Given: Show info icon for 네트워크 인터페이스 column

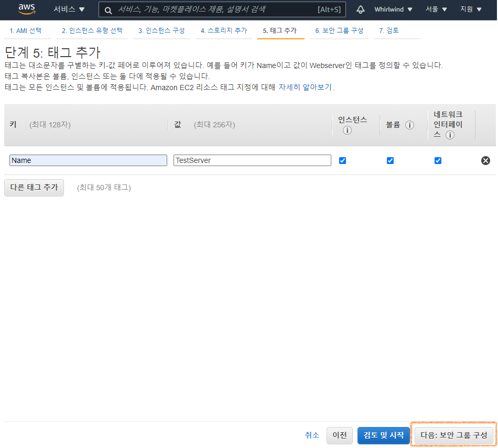Looking at the screenshot, I should [450, 135].
